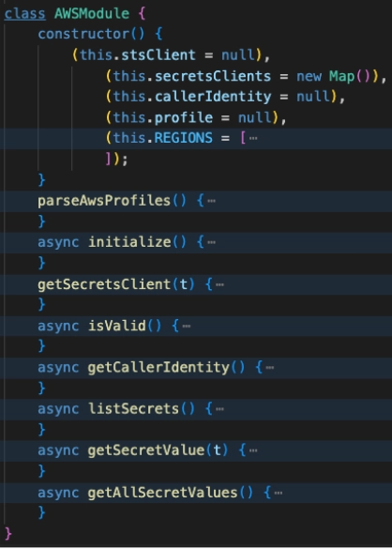Expand folded parseAwsProfiles method body ellipsis
The image size is (392, 549).
[x=211, y=201]
